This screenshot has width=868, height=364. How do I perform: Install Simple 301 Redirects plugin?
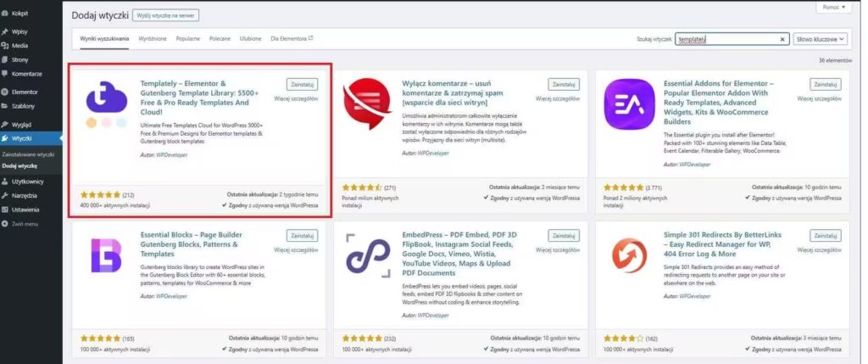(826, 236)
